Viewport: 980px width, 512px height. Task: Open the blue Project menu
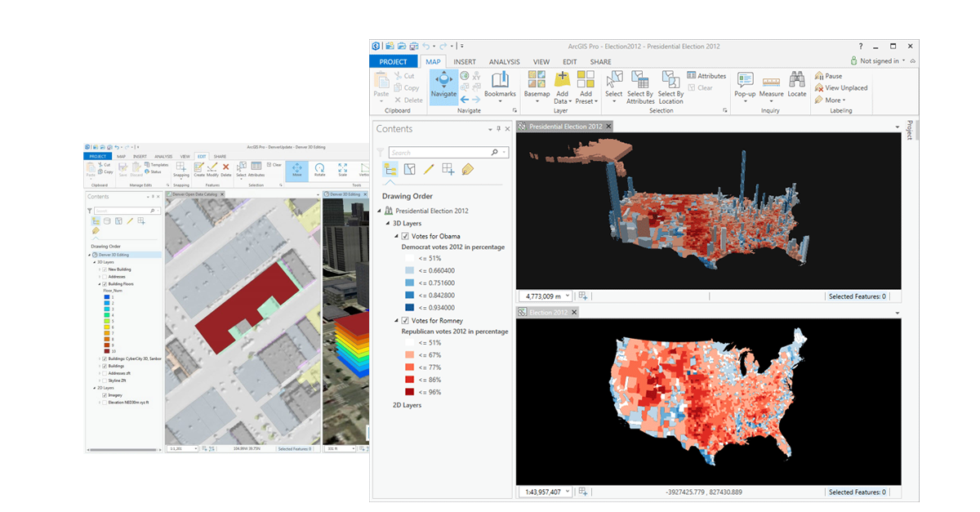click(x=393, y=61)
